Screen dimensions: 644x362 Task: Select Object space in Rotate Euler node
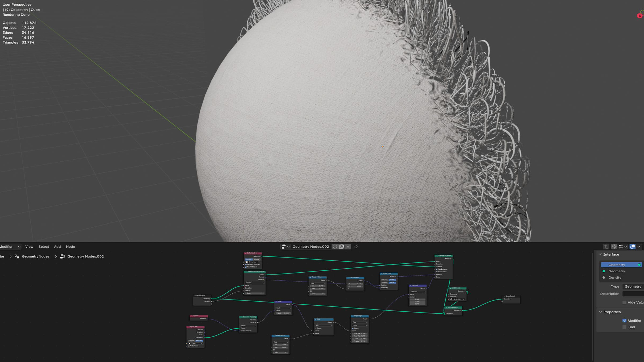click(384, 282)
